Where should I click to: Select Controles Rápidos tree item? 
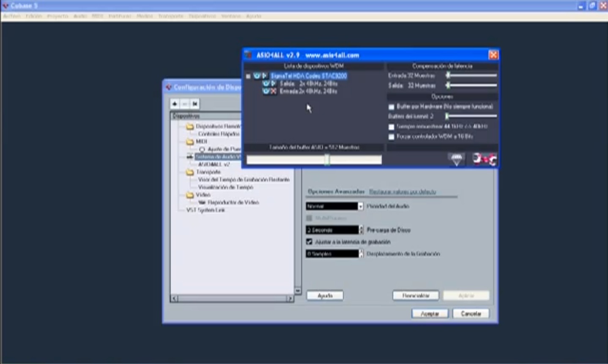[x=219, y=134]
